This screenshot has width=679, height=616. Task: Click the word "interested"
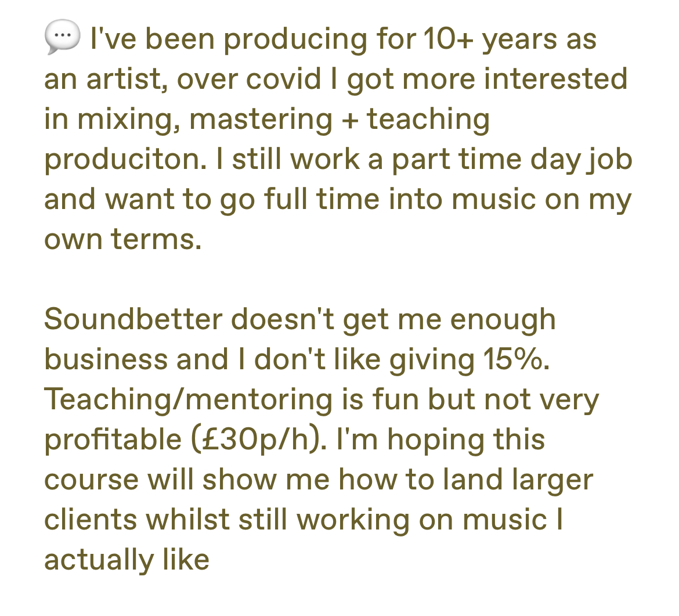tap(555, 80)
